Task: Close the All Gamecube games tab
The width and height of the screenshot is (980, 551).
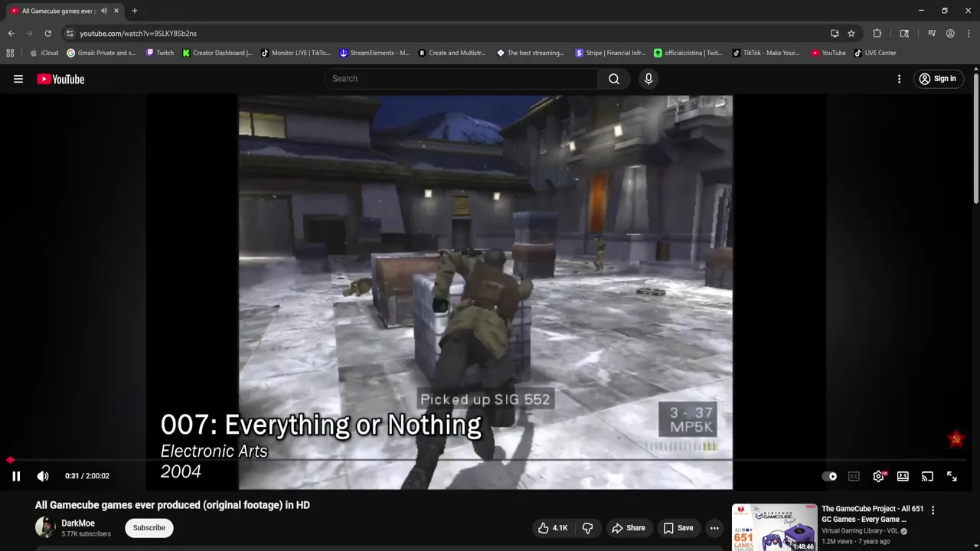Action: [116, 11]
